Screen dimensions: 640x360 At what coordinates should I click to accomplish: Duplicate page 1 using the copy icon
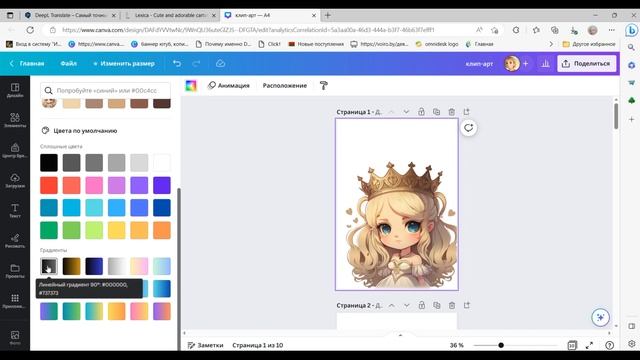click(x=436, y=112)
